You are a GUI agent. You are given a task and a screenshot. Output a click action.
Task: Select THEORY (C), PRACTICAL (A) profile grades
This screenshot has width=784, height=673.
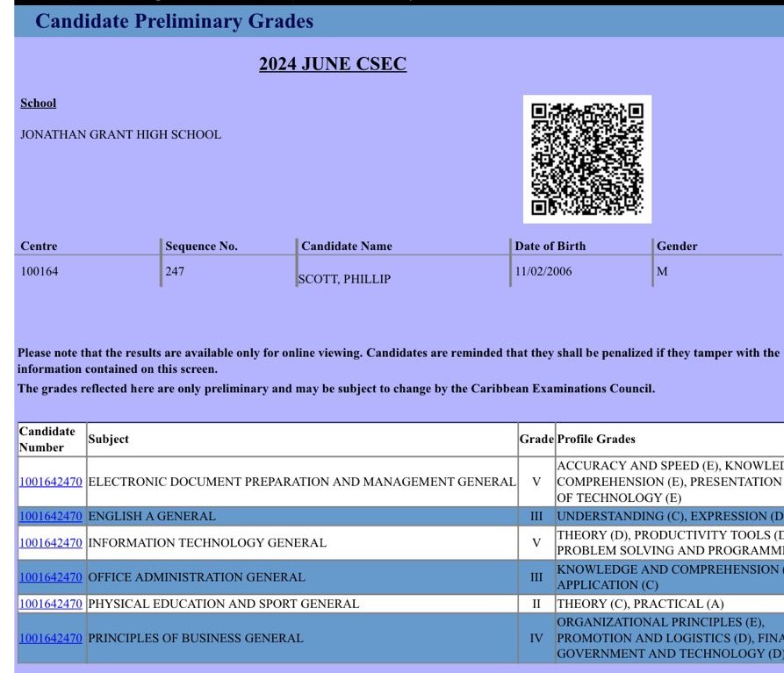[x=641, y=604]
